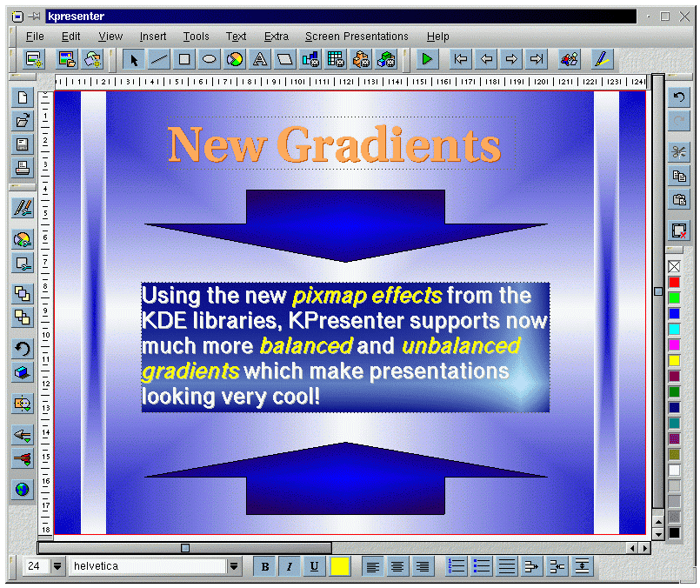Open the Extra menu

pos(277,37)
